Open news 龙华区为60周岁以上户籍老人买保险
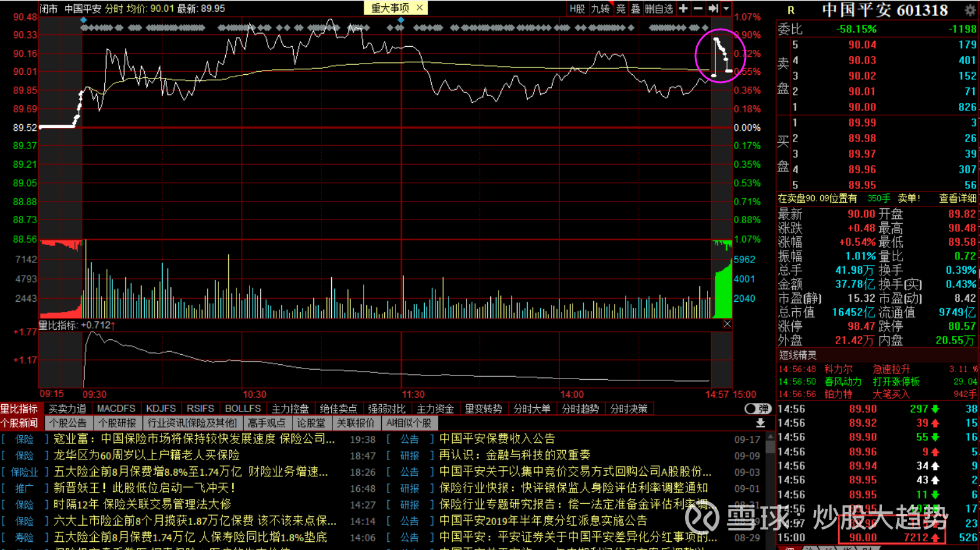The height and width of the screenshot is (550, 980). point(147,455)
